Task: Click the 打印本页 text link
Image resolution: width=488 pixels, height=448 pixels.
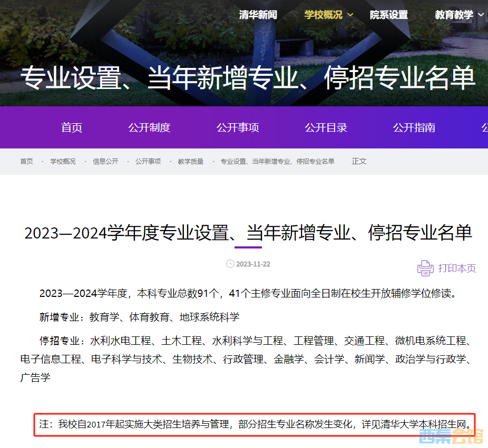Action: coord(456,268)
